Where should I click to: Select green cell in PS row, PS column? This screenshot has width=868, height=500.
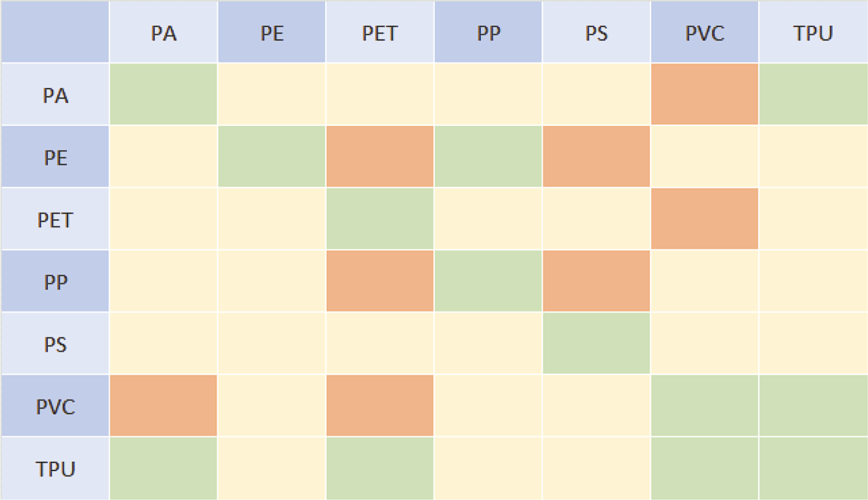pyautogui.click(x=596, y=344)
